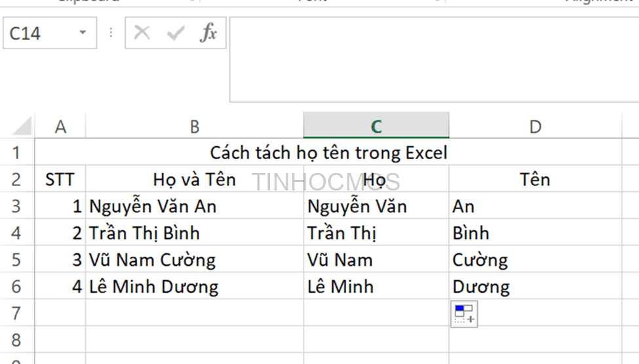Image resolution: width=639 pixels, height=364 pixels.
Task: Select empty cell C8
Action: tap(377, 340)
